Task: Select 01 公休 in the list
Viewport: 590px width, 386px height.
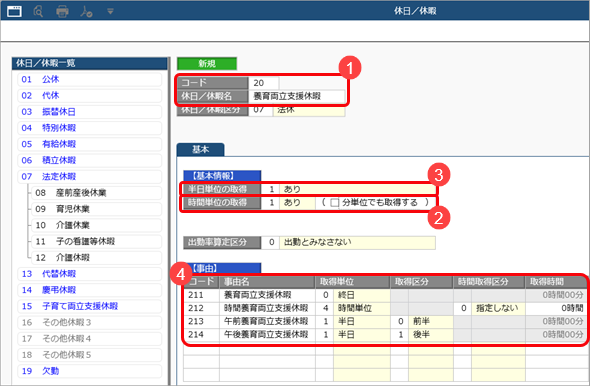Action: [90, 79]
